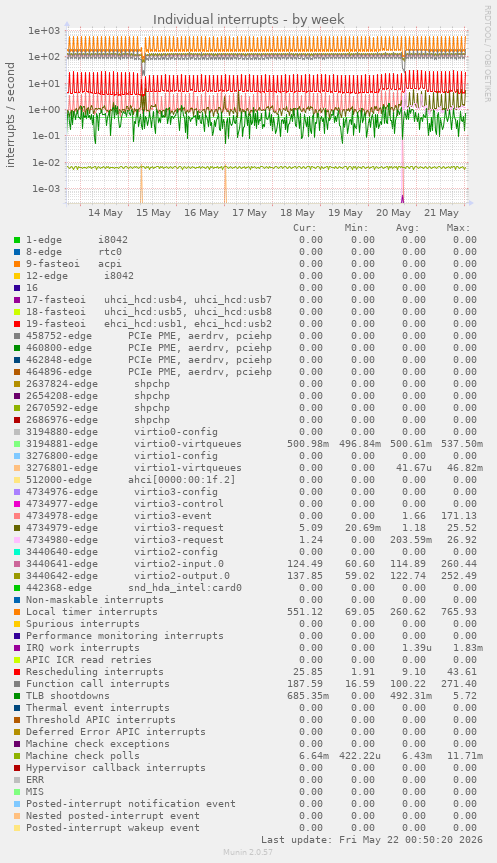Click the Cur: column header

point(305,227)
